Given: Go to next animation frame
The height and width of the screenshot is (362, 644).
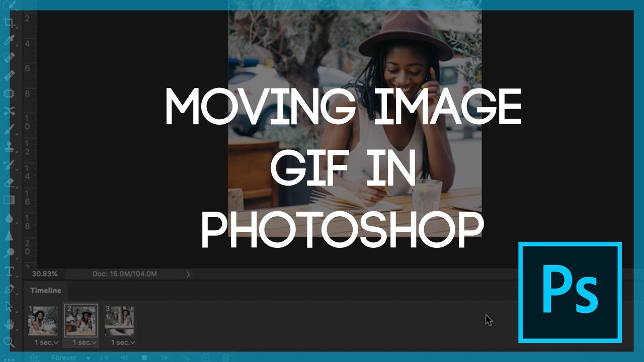Looking at the screenshot, I should click(x=165, y=357).
